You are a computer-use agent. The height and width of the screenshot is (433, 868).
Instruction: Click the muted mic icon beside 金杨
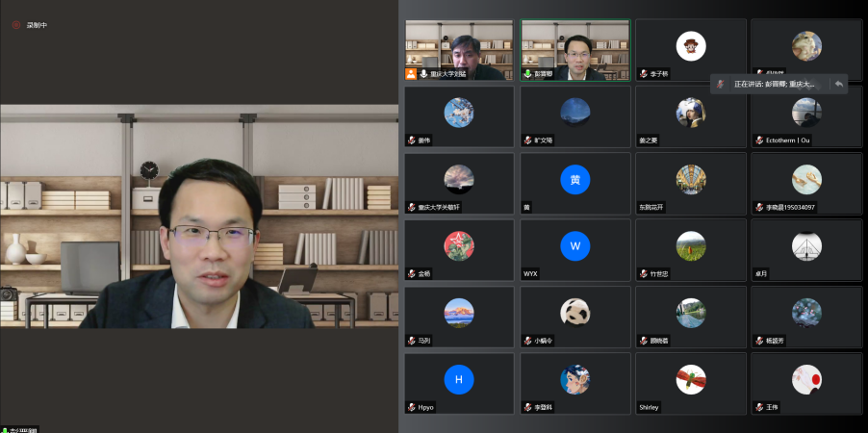411,274
